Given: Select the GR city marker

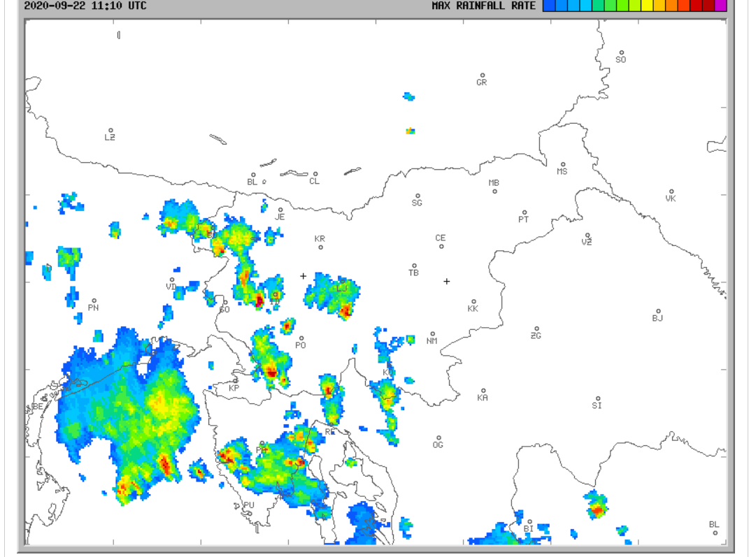Looking at the screenshot, I should point(482,75).
